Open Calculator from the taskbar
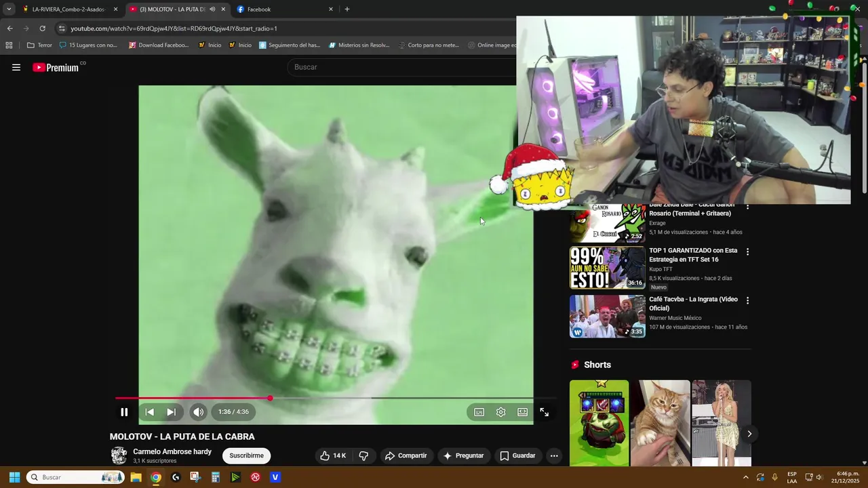The width and height of the screenshot is (868, 488). click(216, 477)
